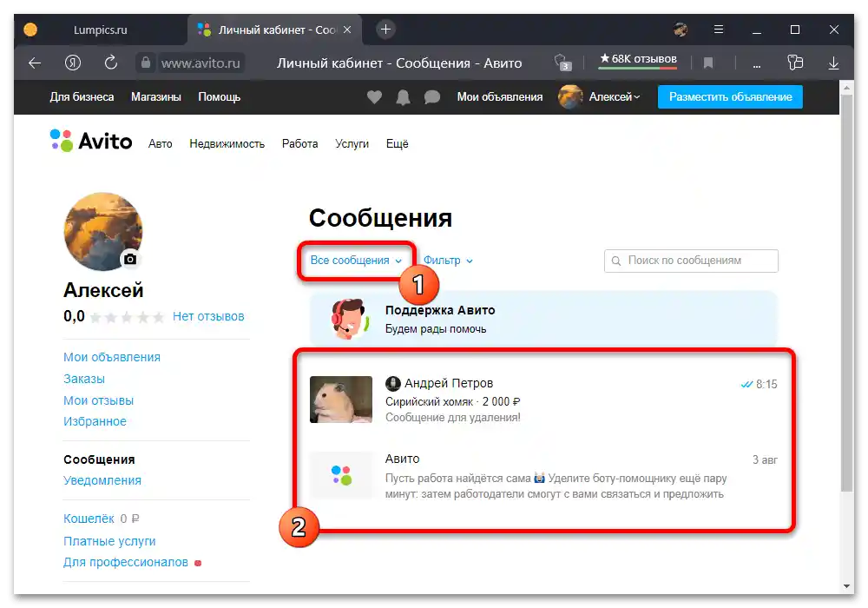Open favorites via the heart icon

(x=374, y=97)
